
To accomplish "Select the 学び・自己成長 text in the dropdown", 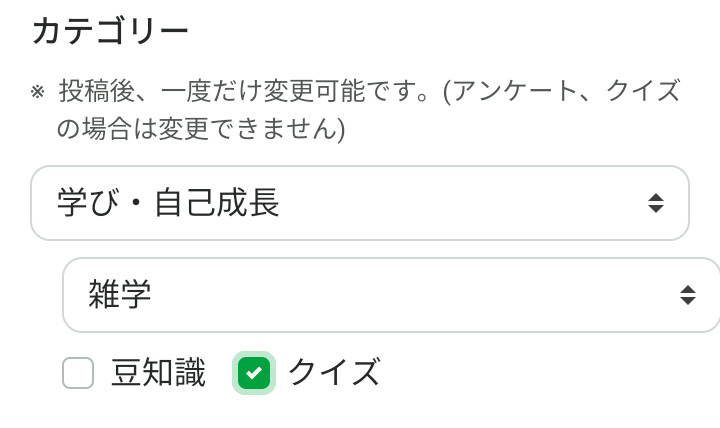I will (168, 203).
